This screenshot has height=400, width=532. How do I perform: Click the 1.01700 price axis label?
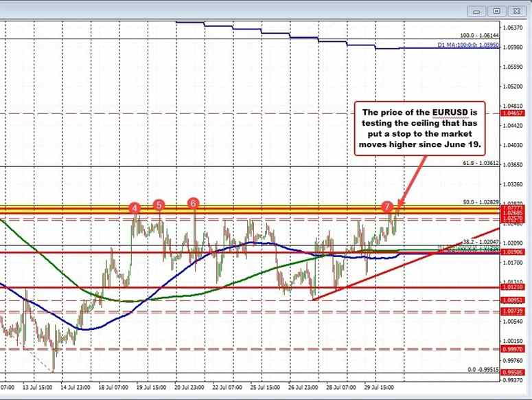pyautogui.click(x=513, y=263)
